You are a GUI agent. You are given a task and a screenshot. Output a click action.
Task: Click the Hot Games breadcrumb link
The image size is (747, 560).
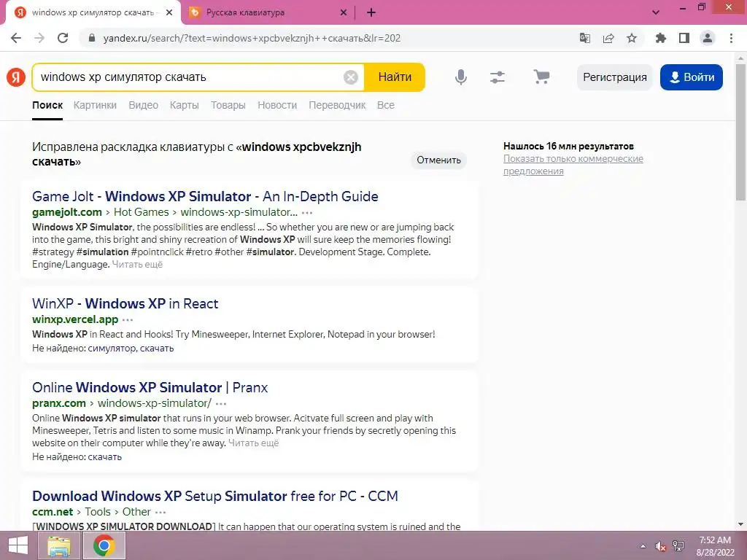tap(141, 212)
